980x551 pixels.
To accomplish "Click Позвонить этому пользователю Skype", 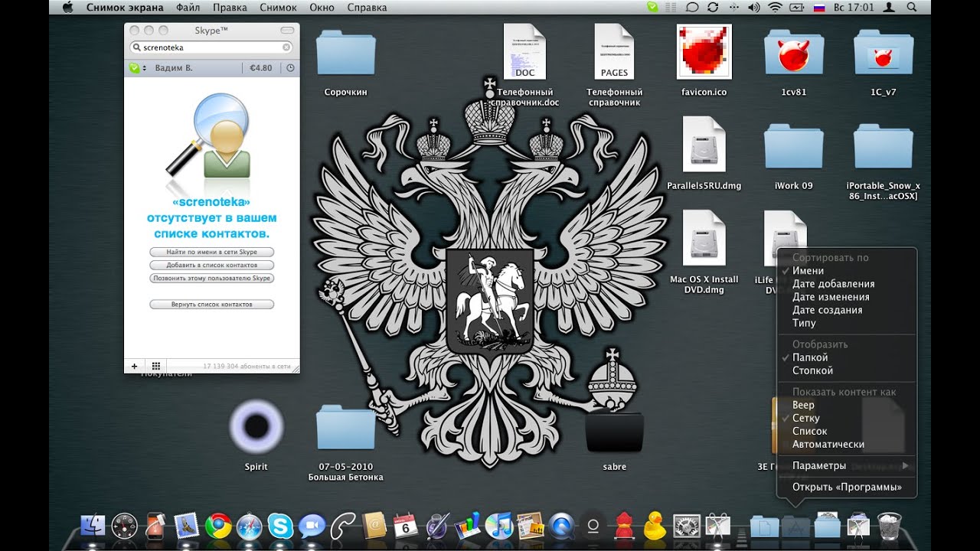I will pyautogui.click(x=211, y=278).
